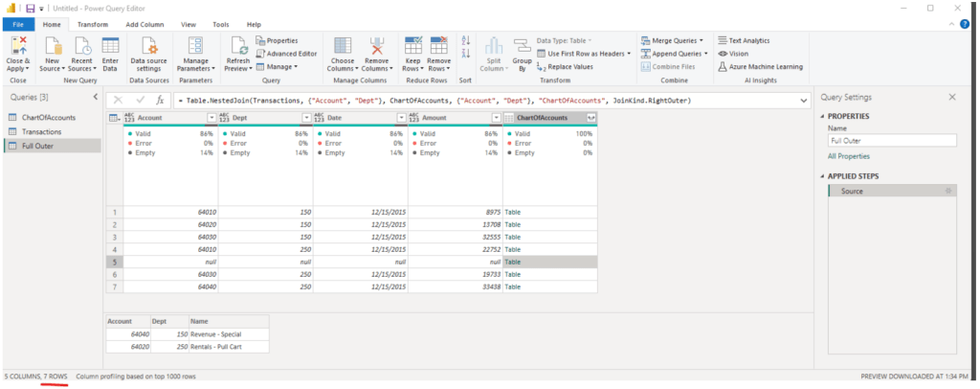980x389 pixels.
Task: Switch to the Transform tab
Action: [93, 24]
